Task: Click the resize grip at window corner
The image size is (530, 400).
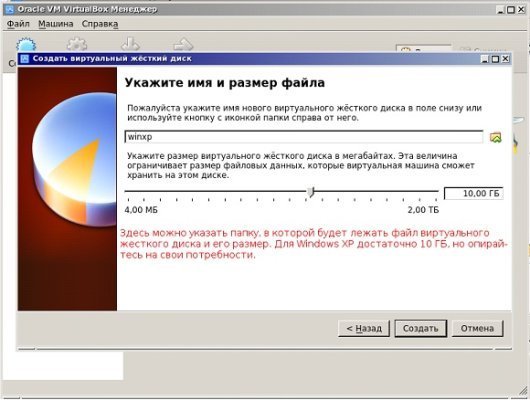Action: 523,392
